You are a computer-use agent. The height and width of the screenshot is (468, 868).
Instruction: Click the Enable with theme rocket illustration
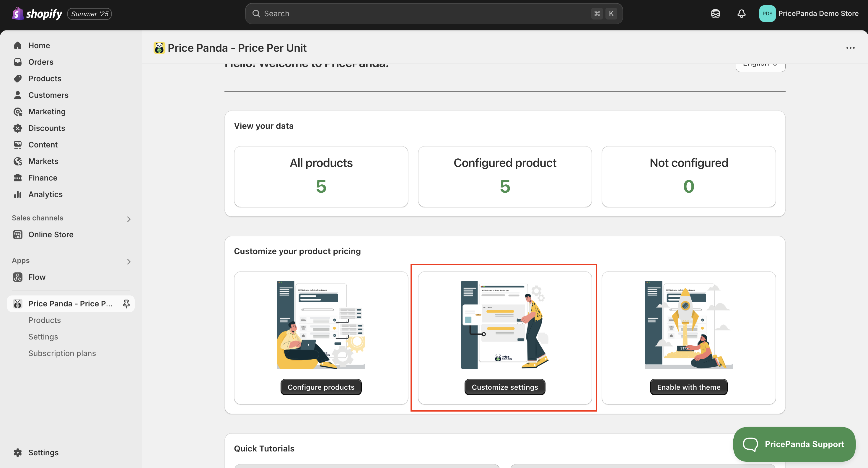coord(688,325)
